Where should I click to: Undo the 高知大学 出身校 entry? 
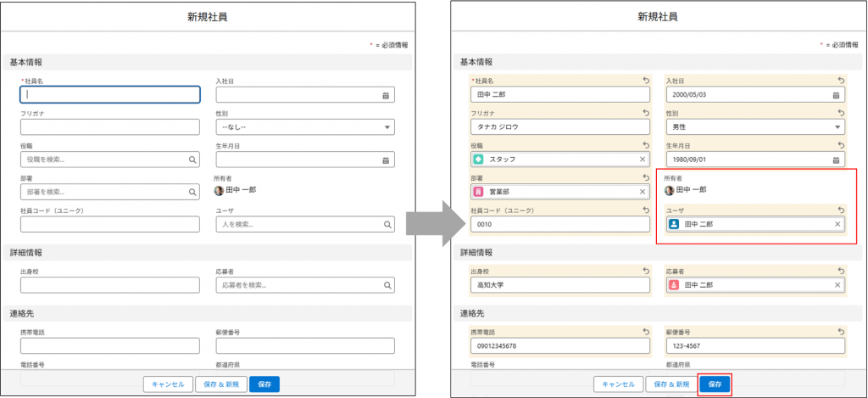click(646, 272)
